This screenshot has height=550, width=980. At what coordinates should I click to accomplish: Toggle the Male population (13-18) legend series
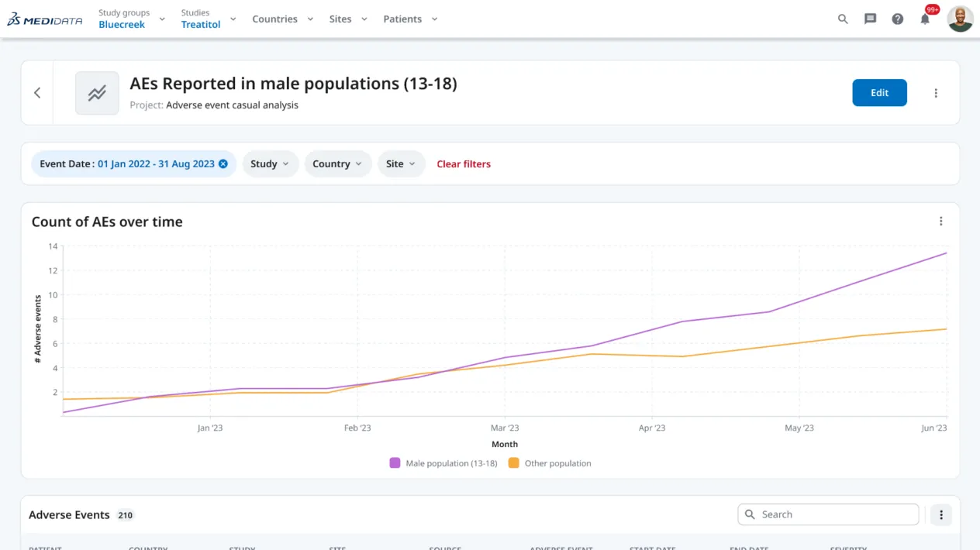coord(444,462)
